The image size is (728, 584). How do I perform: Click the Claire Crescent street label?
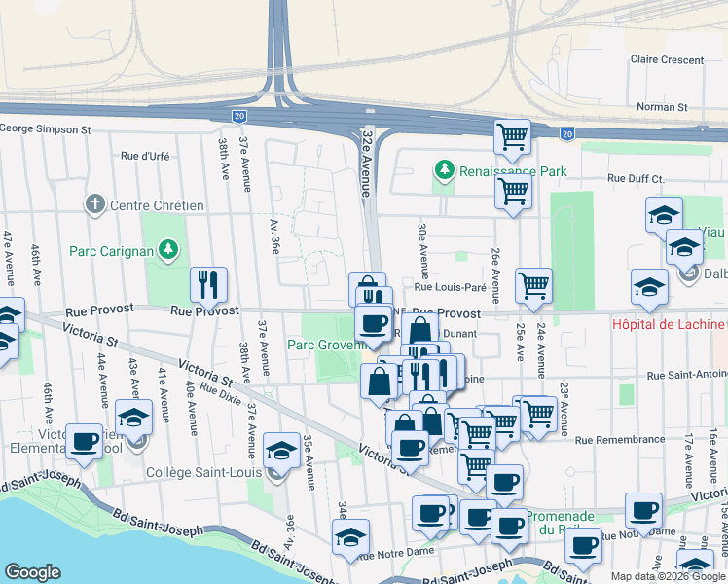click(x=667, y=60)
